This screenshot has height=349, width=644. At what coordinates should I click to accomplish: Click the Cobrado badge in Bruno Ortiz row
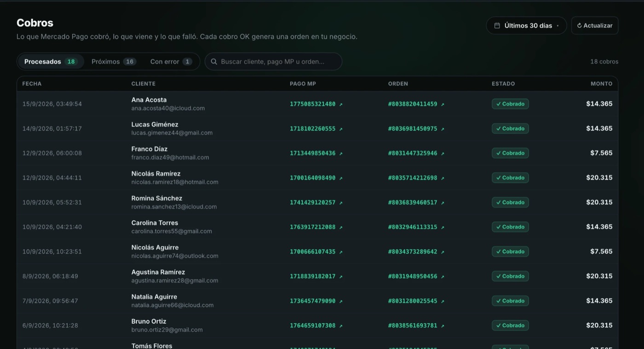(510, 326)
